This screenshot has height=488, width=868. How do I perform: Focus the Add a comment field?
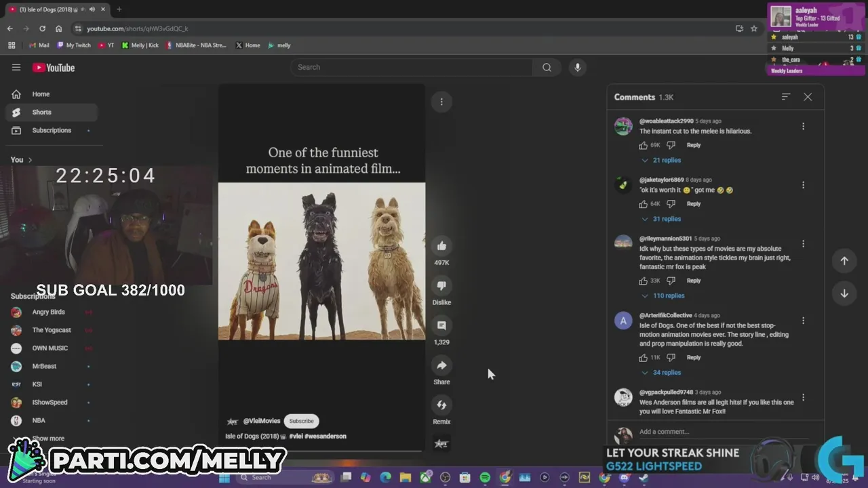click(719, 432)
